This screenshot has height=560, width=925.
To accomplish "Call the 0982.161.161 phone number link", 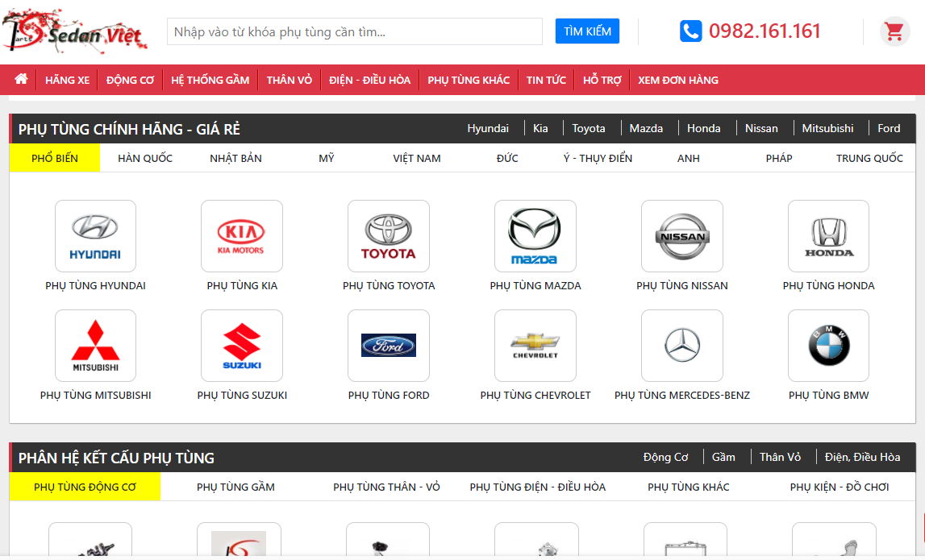I will 765,31.
